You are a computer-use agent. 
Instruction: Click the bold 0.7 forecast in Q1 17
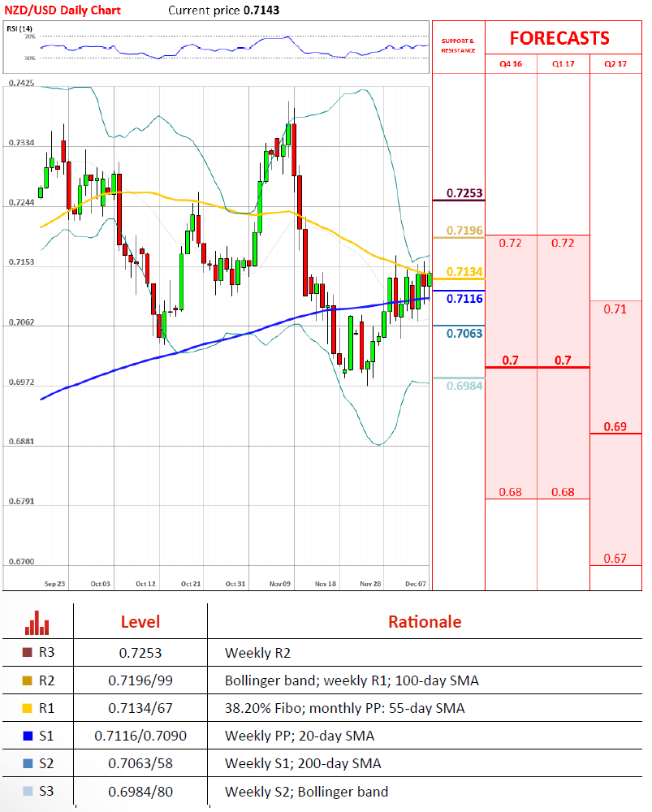(563, 360)
